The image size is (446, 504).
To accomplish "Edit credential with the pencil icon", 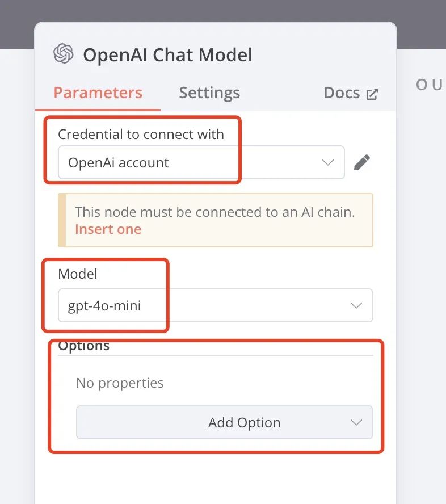I will [361, 163].
